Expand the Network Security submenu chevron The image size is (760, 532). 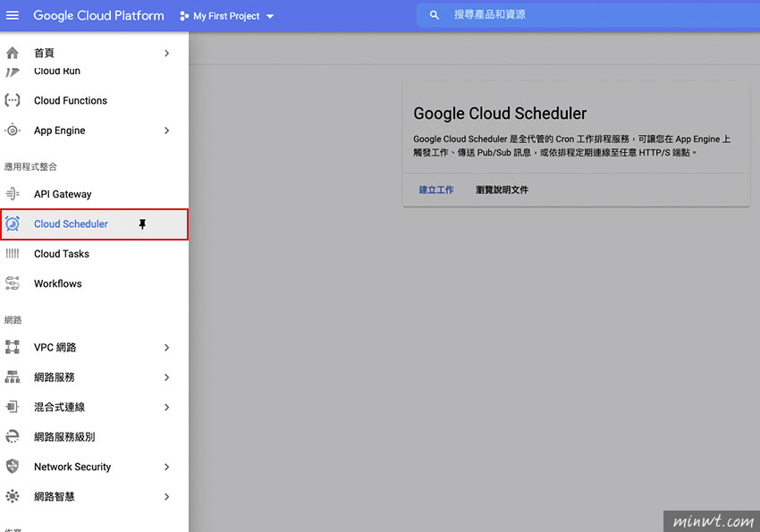click(166, 467)
